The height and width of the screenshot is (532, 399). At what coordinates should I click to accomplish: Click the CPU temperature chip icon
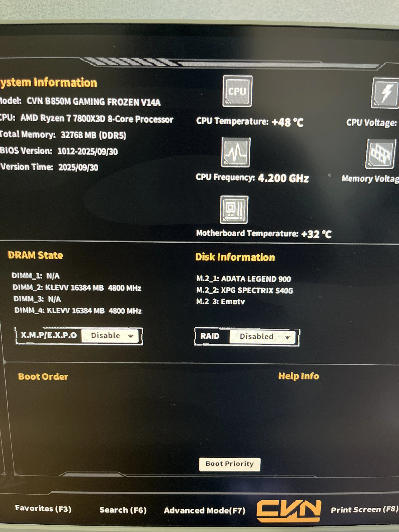[237, 91]
